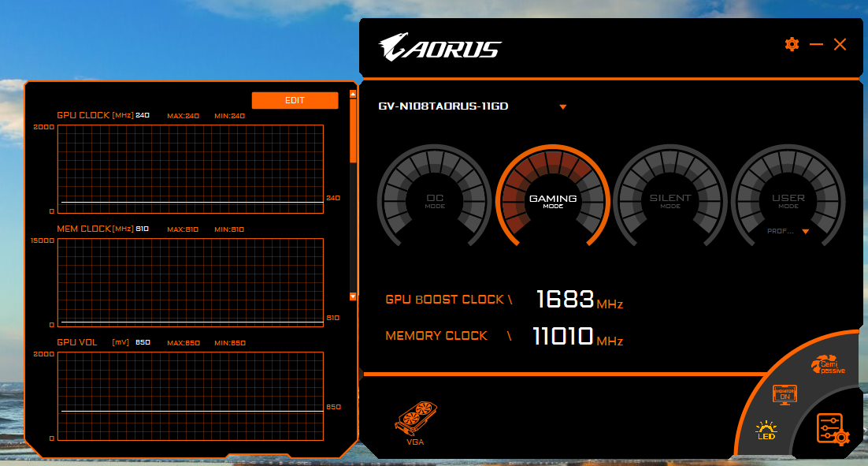Select OC Mode gauge
This screenshot has width=868, height=466.
(x=435, y=197)
